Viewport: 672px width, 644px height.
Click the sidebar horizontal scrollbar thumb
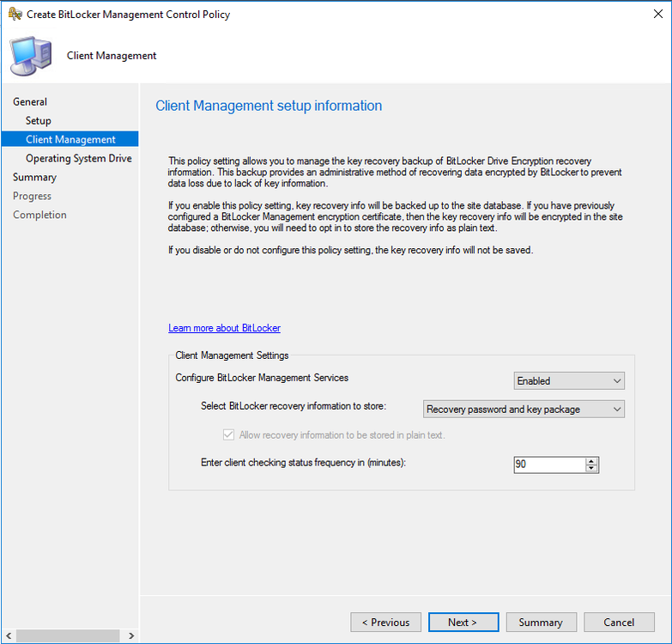(68, 636)
